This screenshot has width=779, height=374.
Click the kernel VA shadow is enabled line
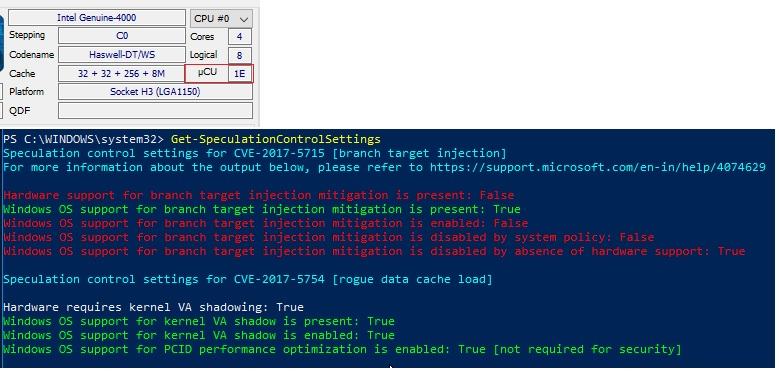pos(199,335)
